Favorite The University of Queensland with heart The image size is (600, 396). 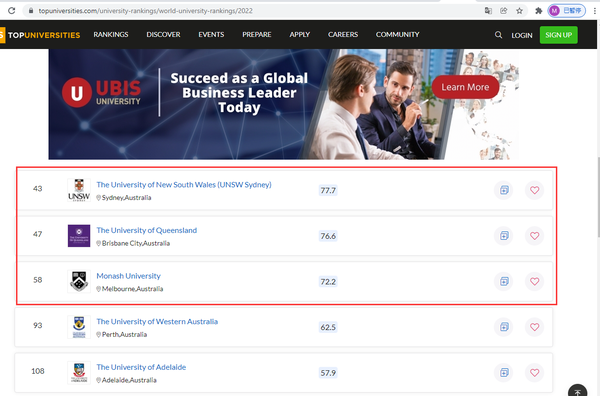(535, 236)
